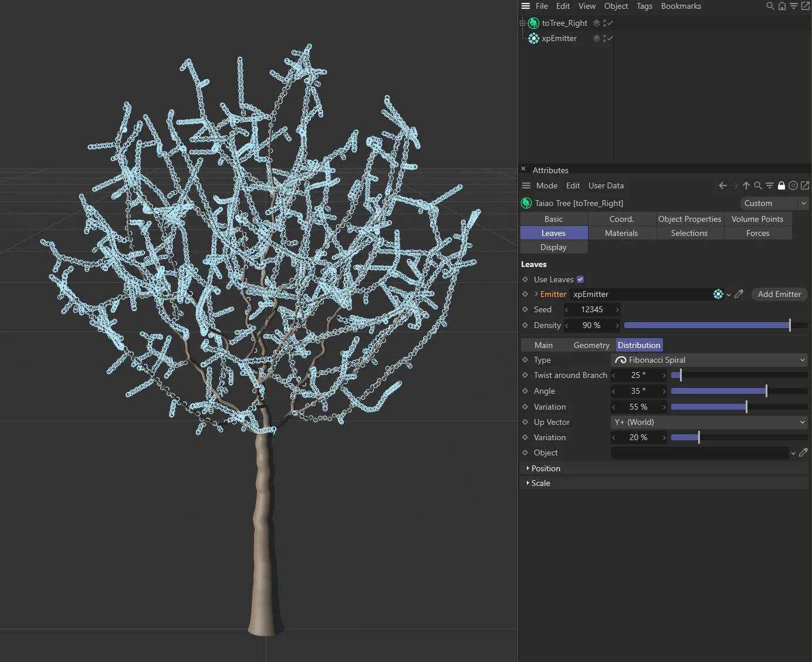Viewport: 812px width, 662px height.
Task: Toggle visibility dots for toTree_Right
Action: pos(604,23)
